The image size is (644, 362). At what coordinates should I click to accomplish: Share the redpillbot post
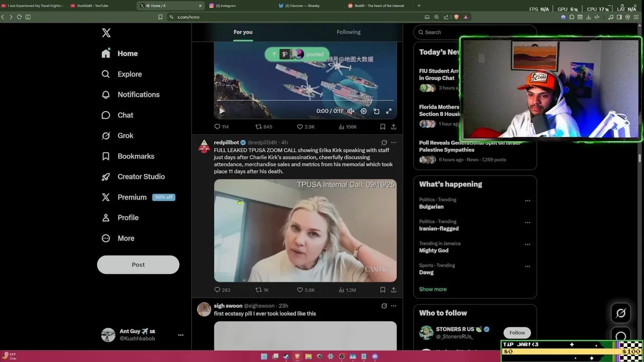393,290
